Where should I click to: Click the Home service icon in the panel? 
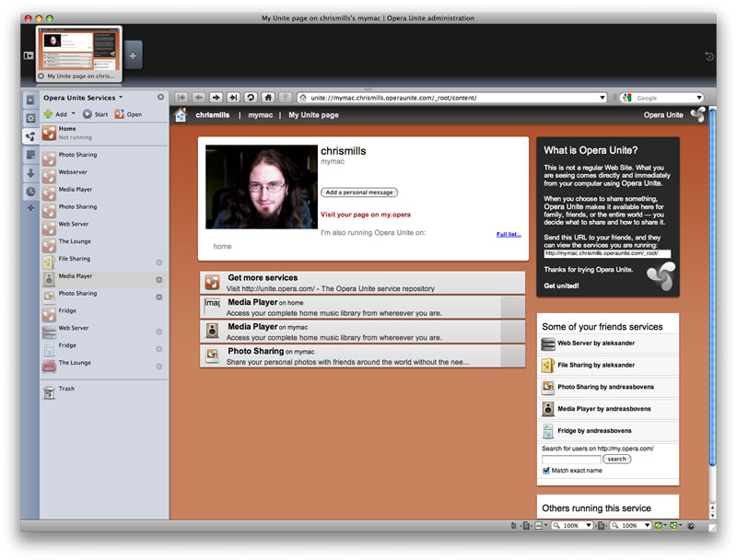point(50,133)
